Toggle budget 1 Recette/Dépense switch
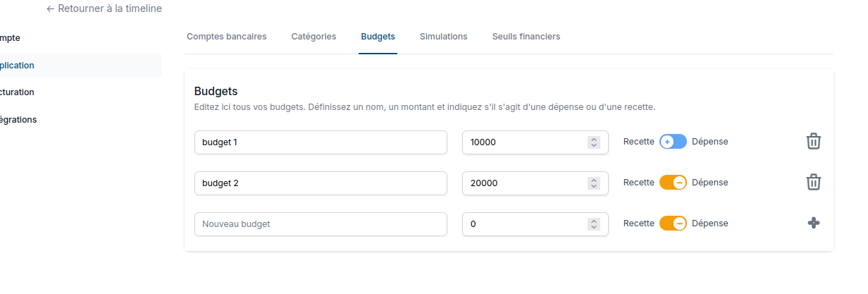The height and width of the screenshot is (294, 868). tap(673, 142)
